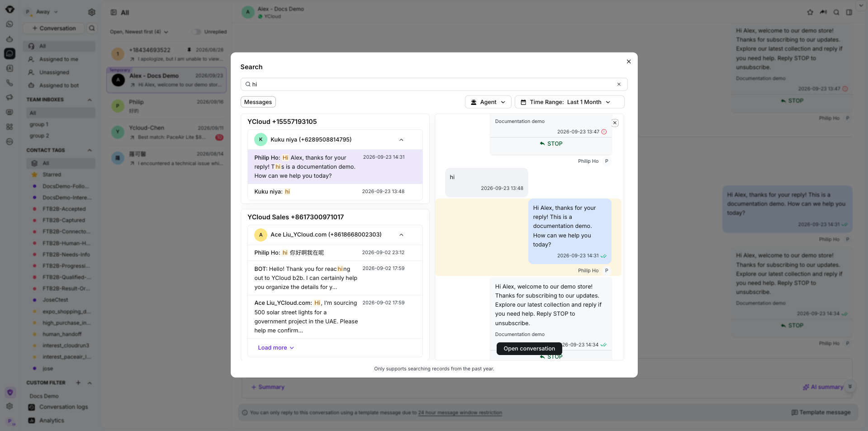Open the Agent filter dropdown

click(x=488, y=102)
